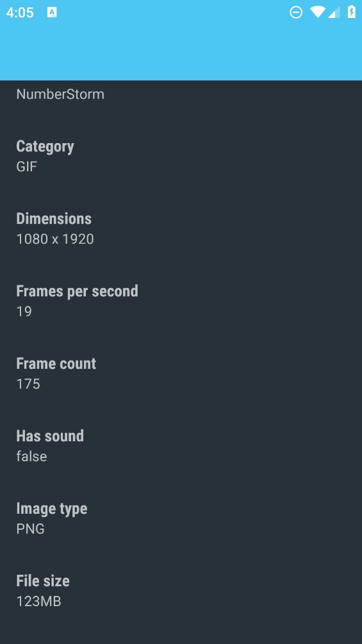Tap the cellular signal status icon
Image resolution: width=362 pixels, height=644 pixels.
334,12
